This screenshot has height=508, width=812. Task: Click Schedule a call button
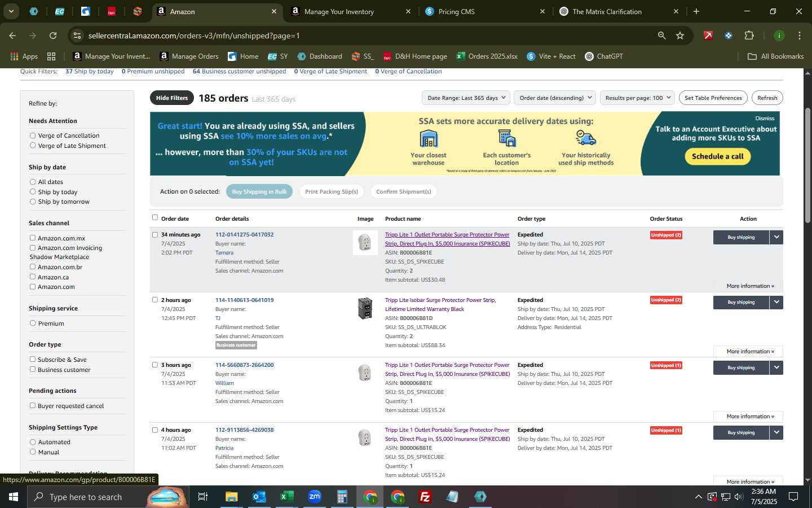click(x=718, y=156)
